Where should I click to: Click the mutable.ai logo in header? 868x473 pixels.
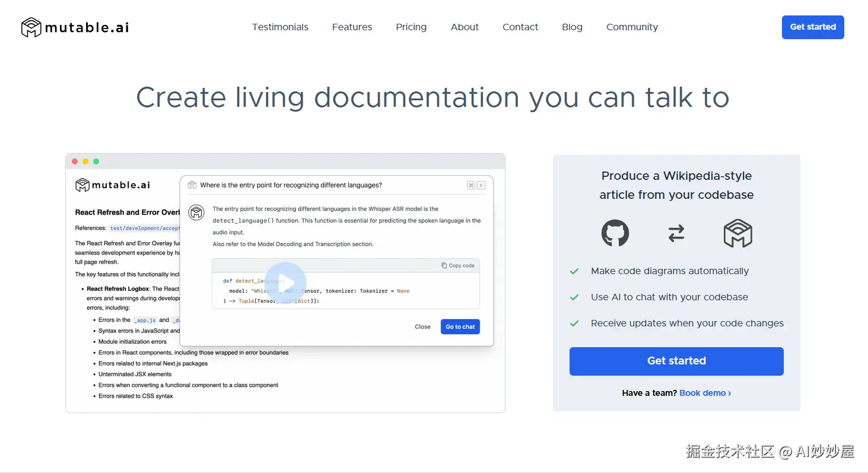[75, 27]
